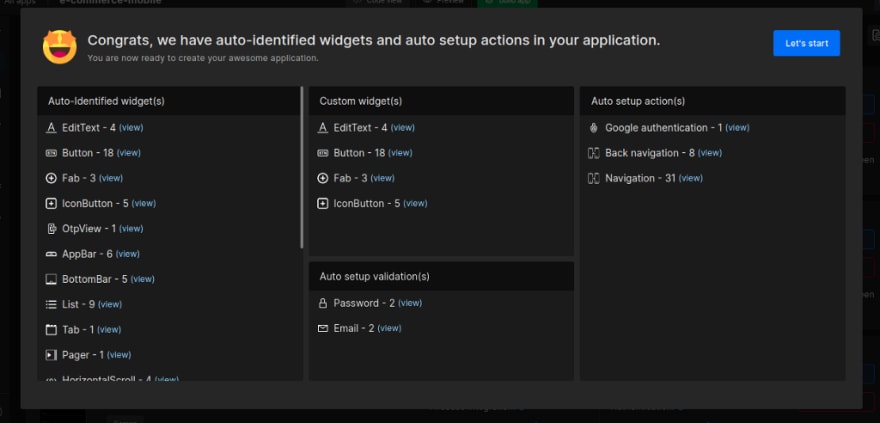View Back navigation actions
This screenshot has width=880, height=423.
pos(709,153)
